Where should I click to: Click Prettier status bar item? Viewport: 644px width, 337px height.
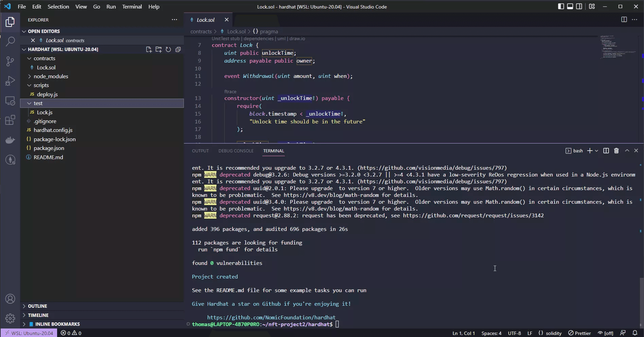click(x=580, y=333)
